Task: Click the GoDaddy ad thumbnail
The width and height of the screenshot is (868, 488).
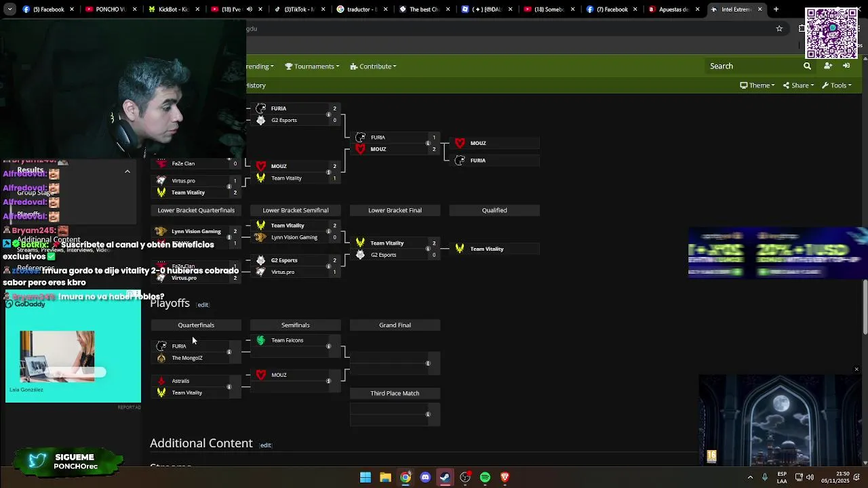Action: tap(57, 357)
